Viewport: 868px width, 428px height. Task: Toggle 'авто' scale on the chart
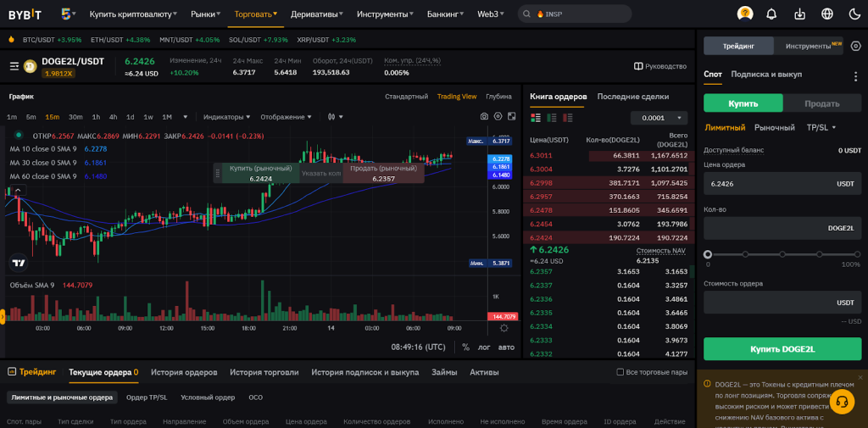(506, 347)
